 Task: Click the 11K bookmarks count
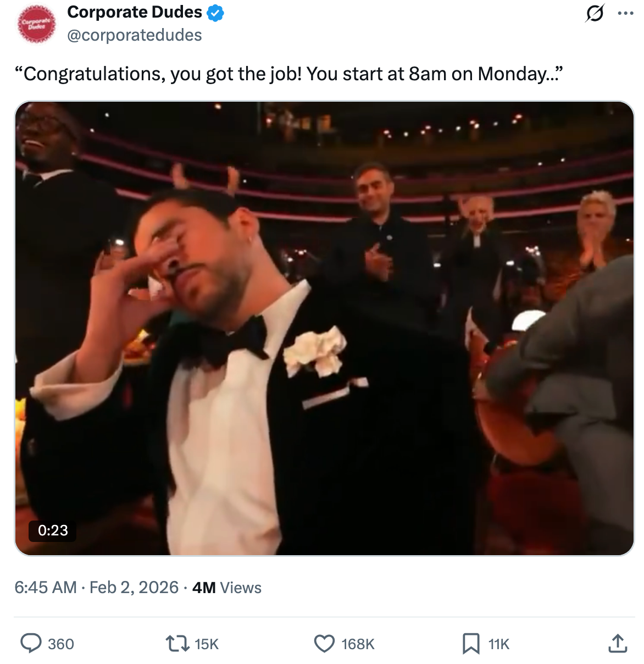pyautogui.click(x=499, y=644)
